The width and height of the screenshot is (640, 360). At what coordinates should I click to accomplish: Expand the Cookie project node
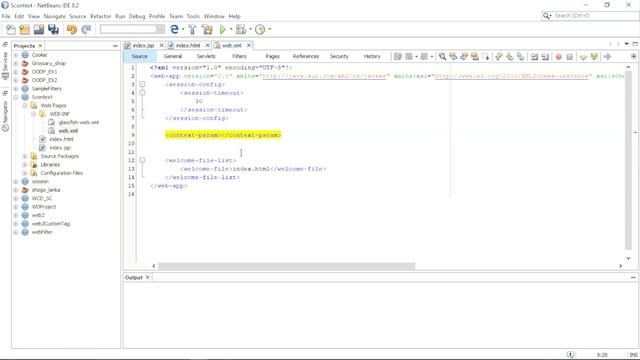click(x=16, y=55)
